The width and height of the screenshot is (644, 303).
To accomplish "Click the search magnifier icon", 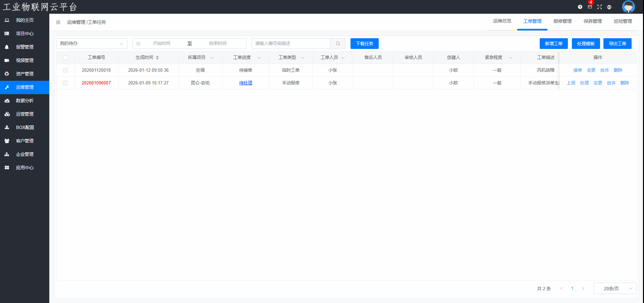I will click(338, 44).
